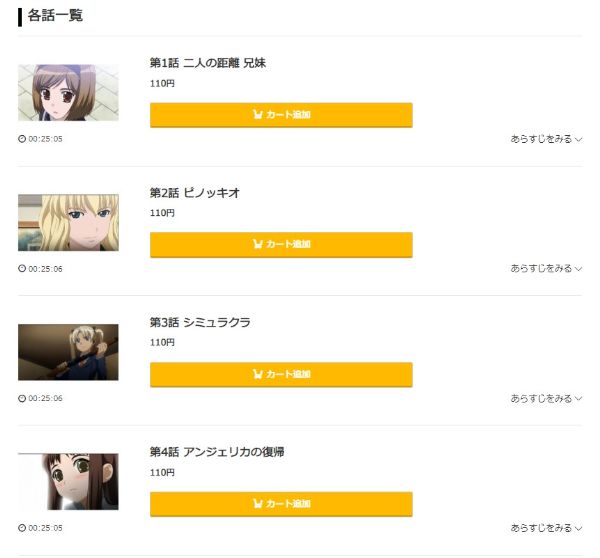Click the clock icon under episode 4's thumbnail
Screen dimensions: 600x558
(22, 527)
